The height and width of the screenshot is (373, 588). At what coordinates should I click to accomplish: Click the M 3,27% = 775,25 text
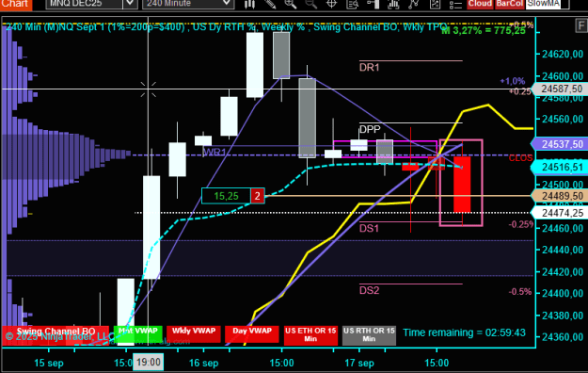coord(484,31)
